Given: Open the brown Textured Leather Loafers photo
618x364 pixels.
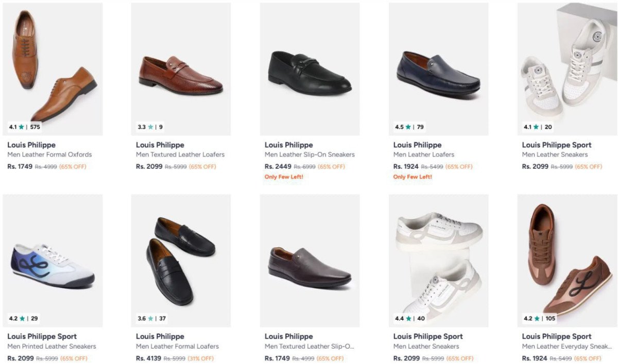Looking at the screenshot, I should pyautogui.click(x=181, y=75).
